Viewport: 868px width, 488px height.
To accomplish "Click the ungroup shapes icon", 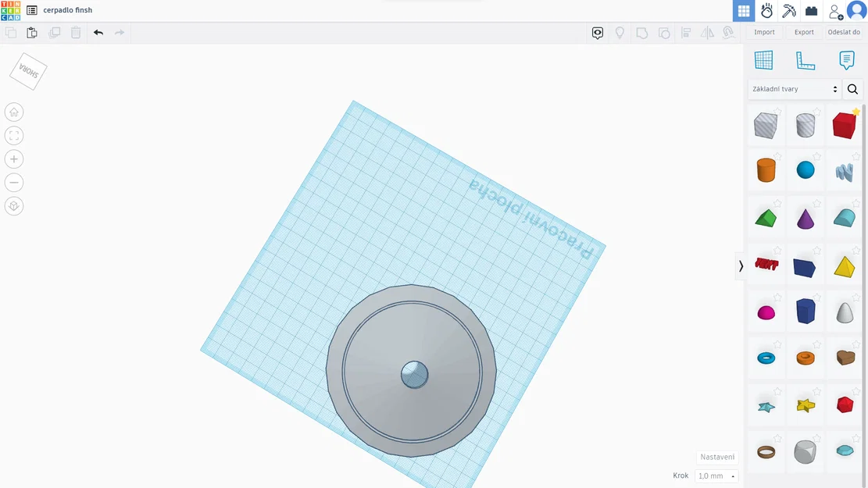I will tap(664, 33).
